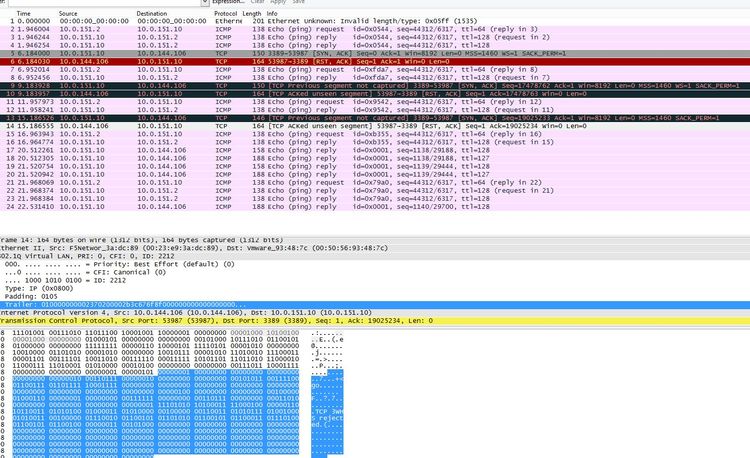
Task: Select packet 12 at time 11.958241
Action: click(x=375, y=110)
